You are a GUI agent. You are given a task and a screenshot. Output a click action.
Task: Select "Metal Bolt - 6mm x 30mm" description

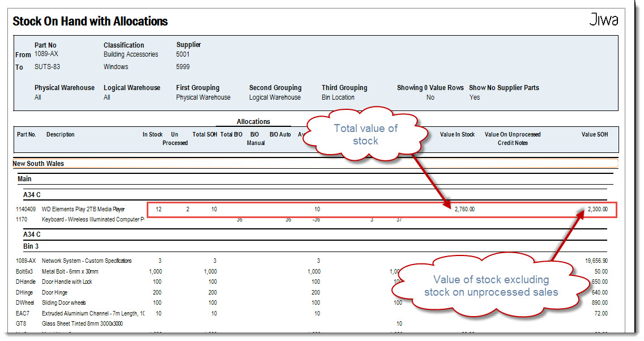tap(70, 271)
